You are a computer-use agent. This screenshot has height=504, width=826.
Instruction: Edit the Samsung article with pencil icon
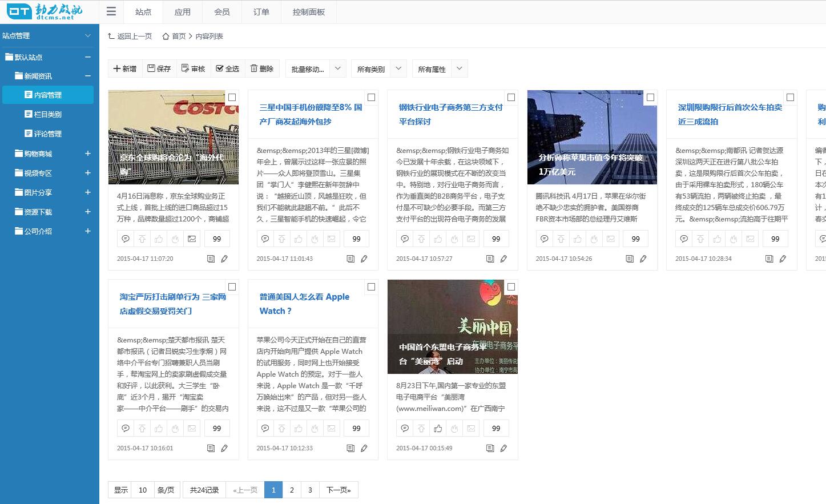coord(364,259)
